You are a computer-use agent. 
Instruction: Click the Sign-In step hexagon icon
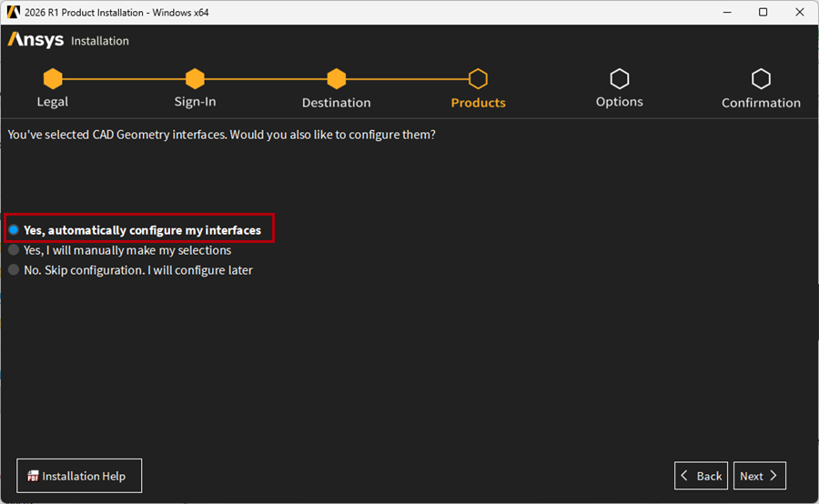(x=195, y=79)
